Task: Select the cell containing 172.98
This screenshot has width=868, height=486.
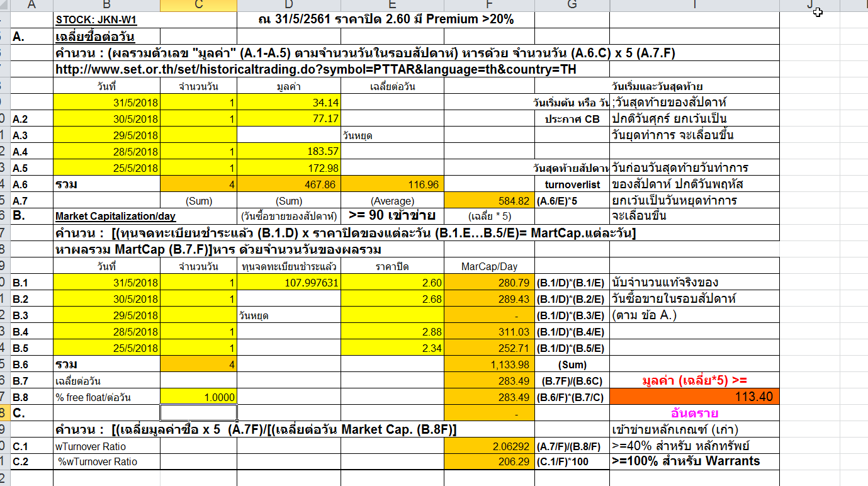Action: click(289, 167)
